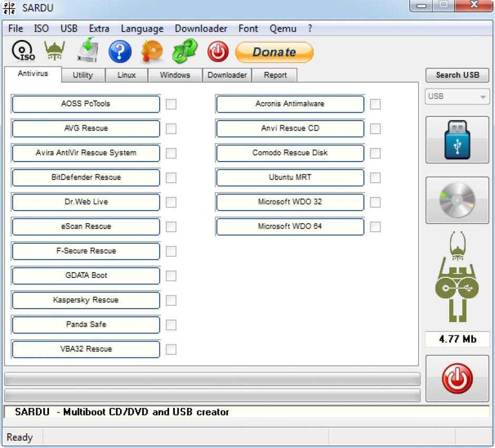Check the eScan Rescue checkbox
This screenshot has width=495, height=448.
pyautogui.click(x=171, y=227)
